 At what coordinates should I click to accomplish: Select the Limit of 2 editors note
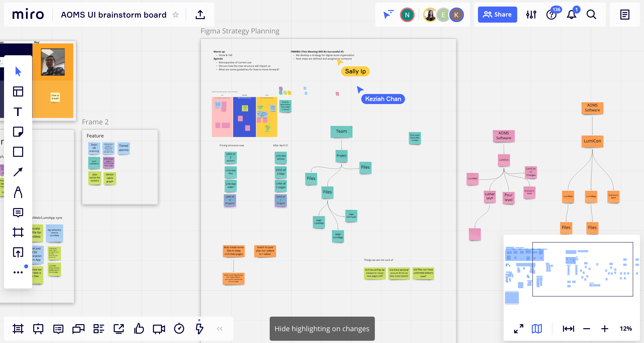click(x=231, y=157)
